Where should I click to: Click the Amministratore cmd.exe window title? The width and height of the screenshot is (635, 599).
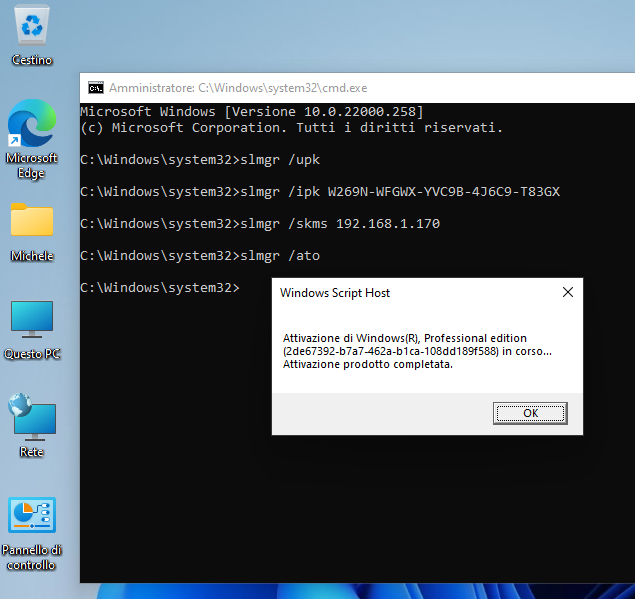[238, 88]
